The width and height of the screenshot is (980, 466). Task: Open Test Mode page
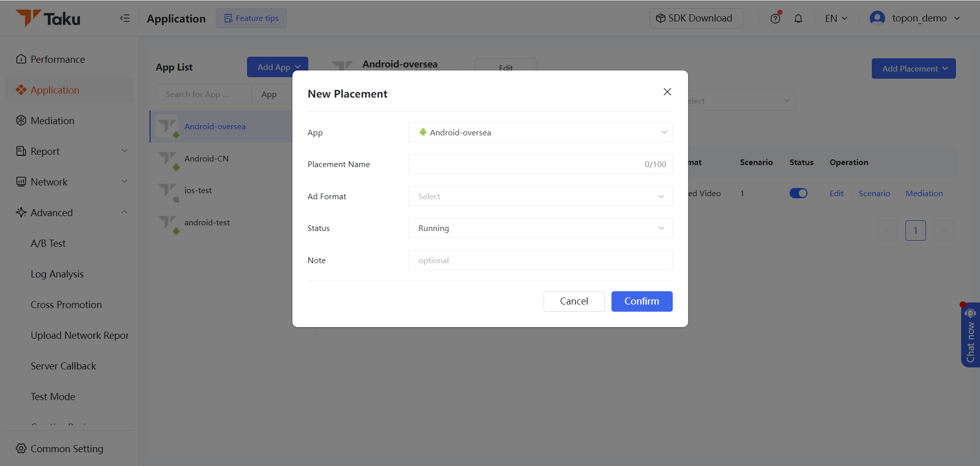point(53,397)
